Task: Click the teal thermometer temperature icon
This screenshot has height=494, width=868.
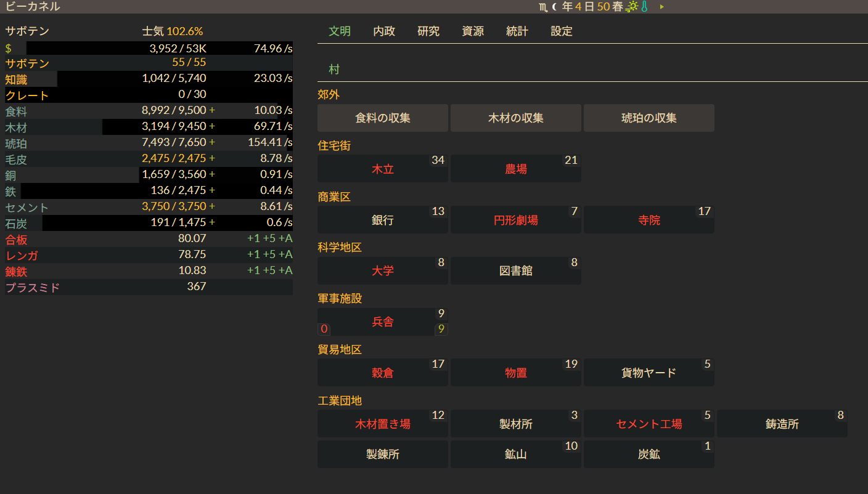Action: (x=644, y=7)
